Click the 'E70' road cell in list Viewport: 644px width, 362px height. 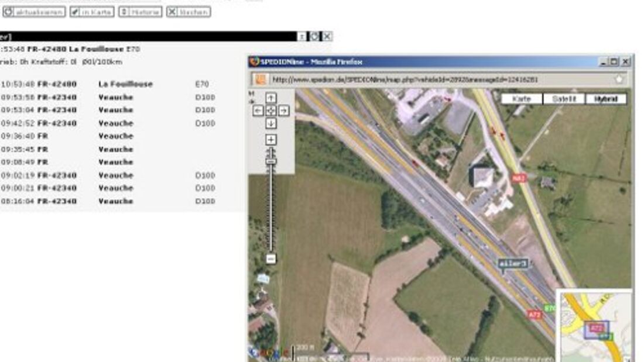(202, 84)
